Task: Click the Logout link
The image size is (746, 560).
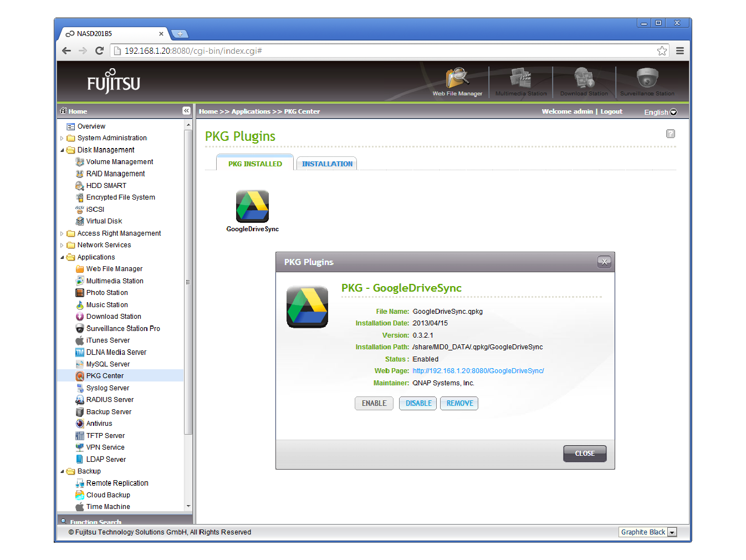Action: tap(611, 111)
